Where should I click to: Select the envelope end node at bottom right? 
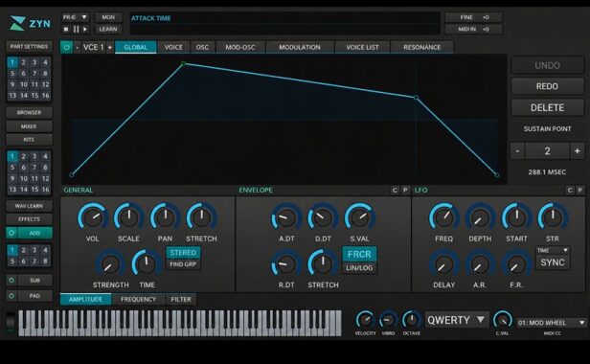pyautogui.click(x=497, y=174)
